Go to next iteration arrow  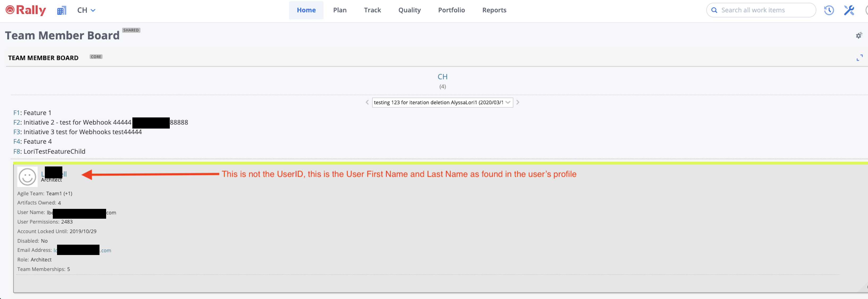coord(518,102)
